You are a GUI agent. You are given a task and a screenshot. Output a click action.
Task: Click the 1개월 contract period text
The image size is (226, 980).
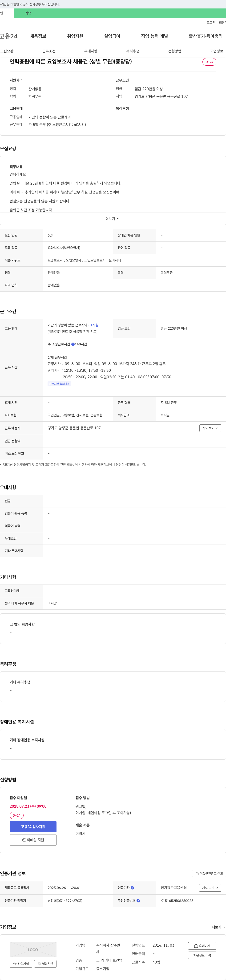click(x=94, y=325)
